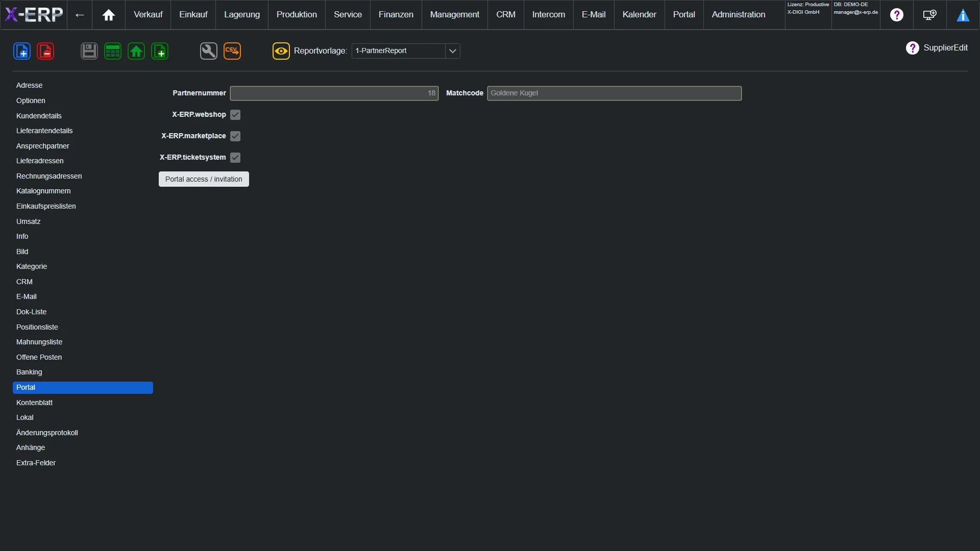The image size is (980, 551).
Task: Open the Administration menu
Action: point(739,15)
